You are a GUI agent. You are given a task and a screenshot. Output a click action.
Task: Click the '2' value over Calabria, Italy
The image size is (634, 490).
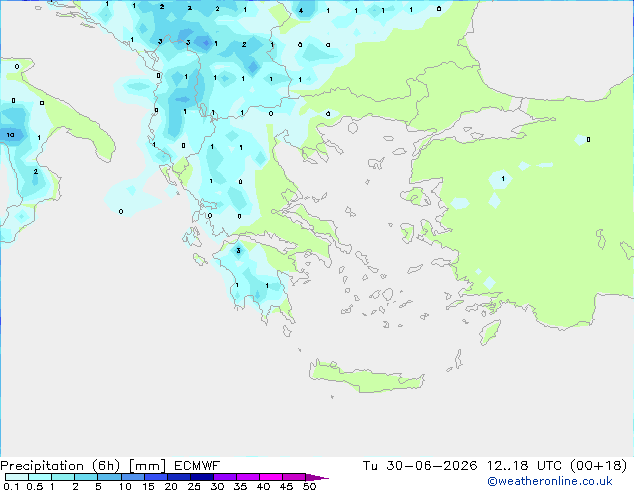[x=36, y=171]
